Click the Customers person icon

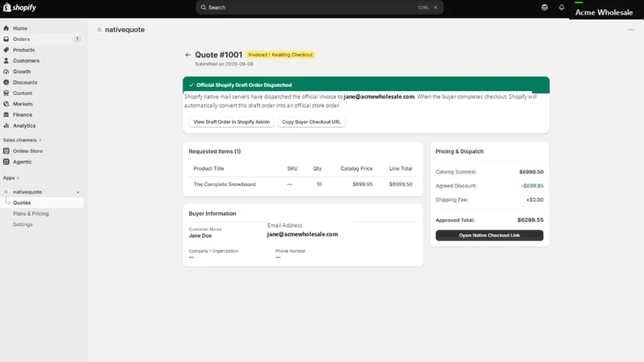6,61
